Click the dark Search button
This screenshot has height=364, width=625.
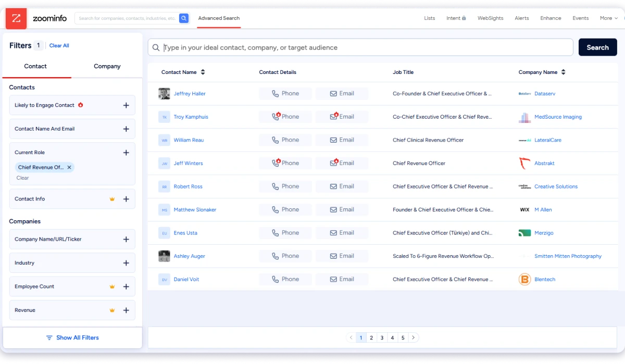point(598,47)
